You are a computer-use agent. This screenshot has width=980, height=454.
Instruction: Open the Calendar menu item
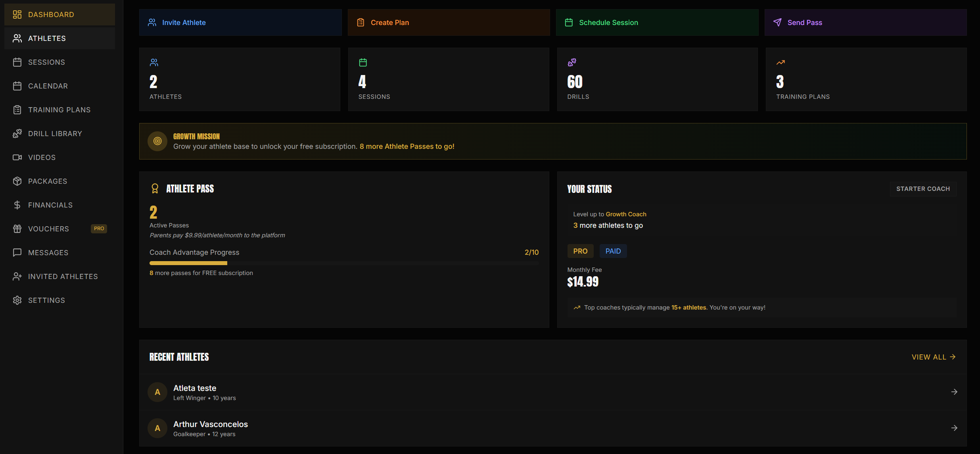pyautogui.click(x=59, y=86)
